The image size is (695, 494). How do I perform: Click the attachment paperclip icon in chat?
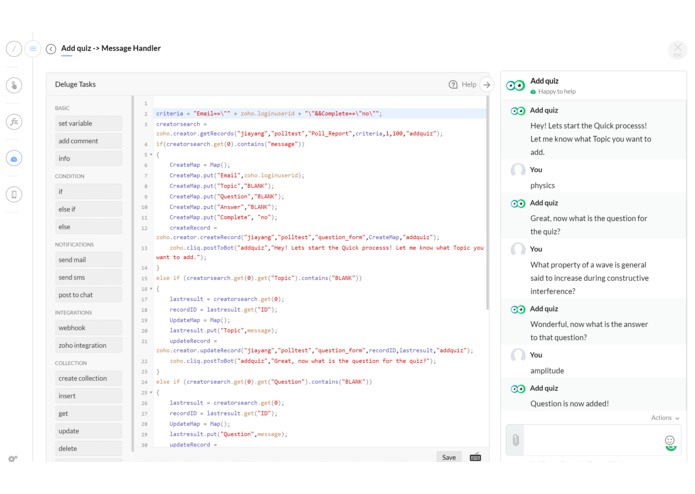tap(515, 440)
